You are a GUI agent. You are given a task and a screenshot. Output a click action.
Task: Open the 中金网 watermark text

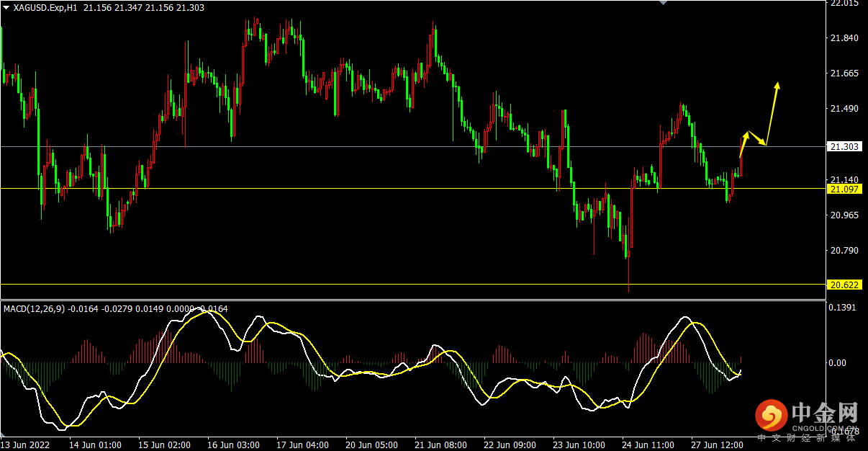825,414
